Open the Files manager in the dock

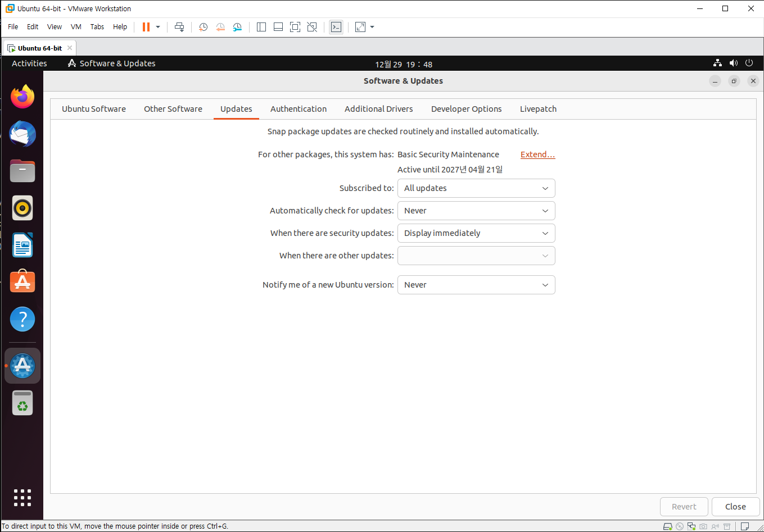point(22,171)
